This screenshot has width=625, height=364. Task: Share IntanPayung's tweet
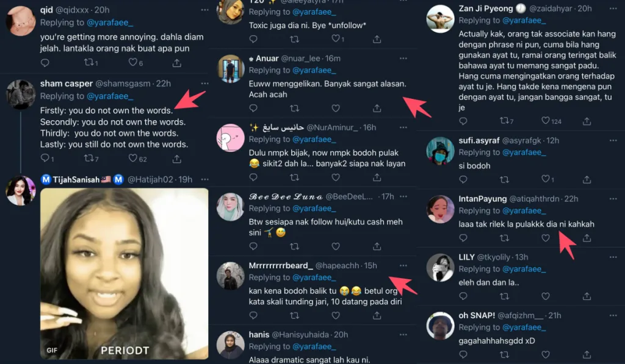(x=587, y=238)
